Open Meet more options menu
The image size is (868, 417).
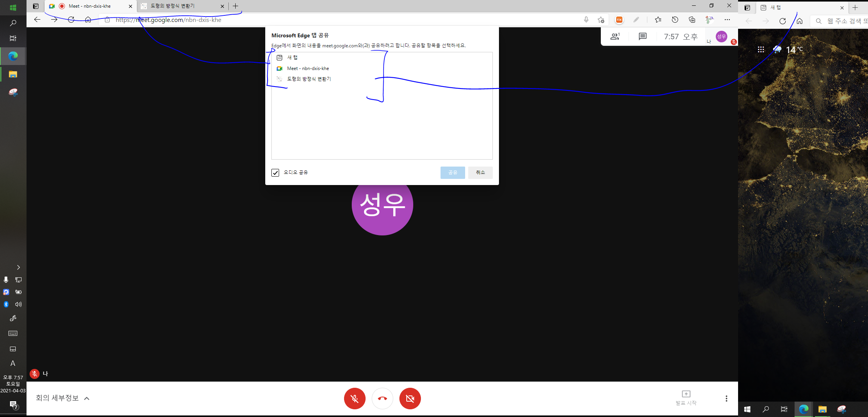(x=726, y=399)
